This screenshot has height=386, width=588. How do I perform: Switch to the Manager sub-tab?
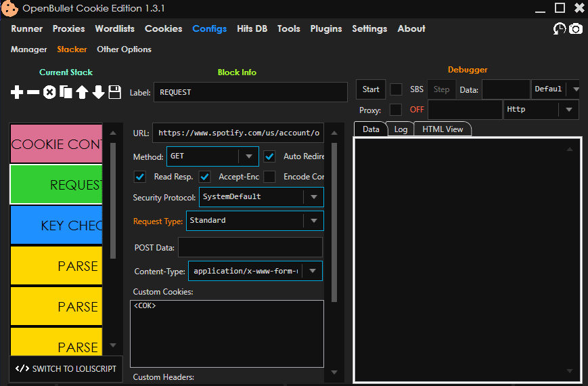pyautogui.click(x=29, y=49)
